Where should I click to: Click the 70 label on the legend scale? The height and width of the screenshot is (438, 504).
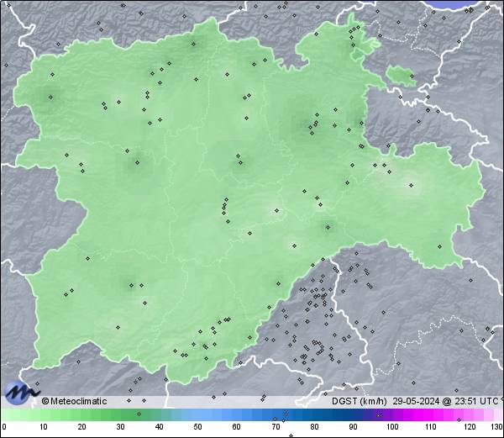coord(276,428)
